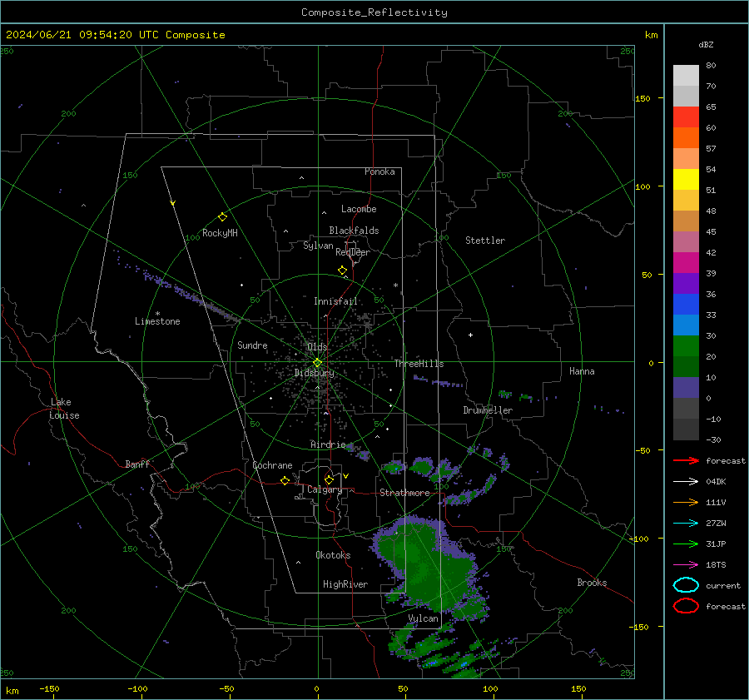The width and height of the screenshot is (749, 700).
Task: Click the Brooks city label
Action: [592, 583]
